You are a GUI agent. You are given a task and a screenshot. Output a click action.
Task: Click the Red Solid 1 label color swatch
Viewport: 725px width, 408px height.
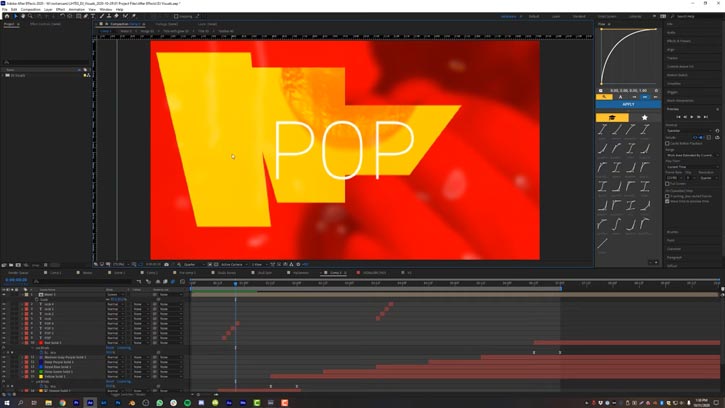26,343
